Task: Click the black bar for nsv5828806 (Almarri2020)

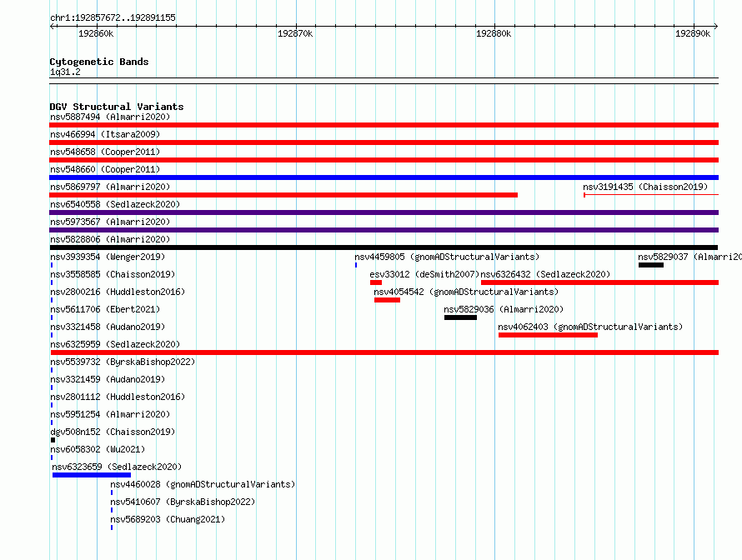Action: pyautogui.click(x=384, y=247)
